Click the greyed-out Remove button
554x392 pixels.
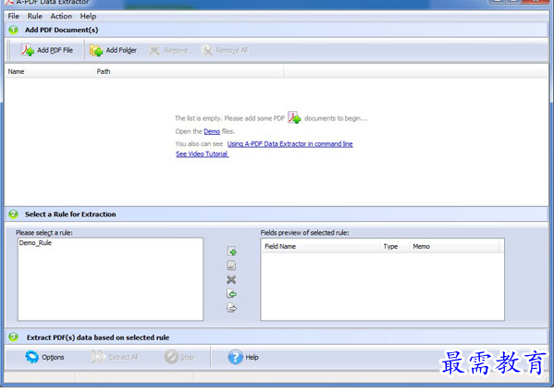click(168, 50)
